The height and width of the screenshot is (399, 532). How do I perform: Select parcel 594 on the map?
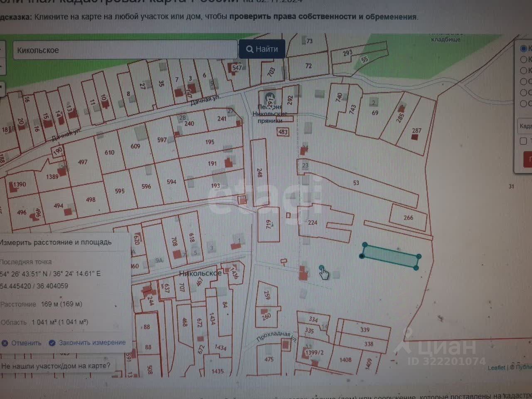tap(171, 182)
